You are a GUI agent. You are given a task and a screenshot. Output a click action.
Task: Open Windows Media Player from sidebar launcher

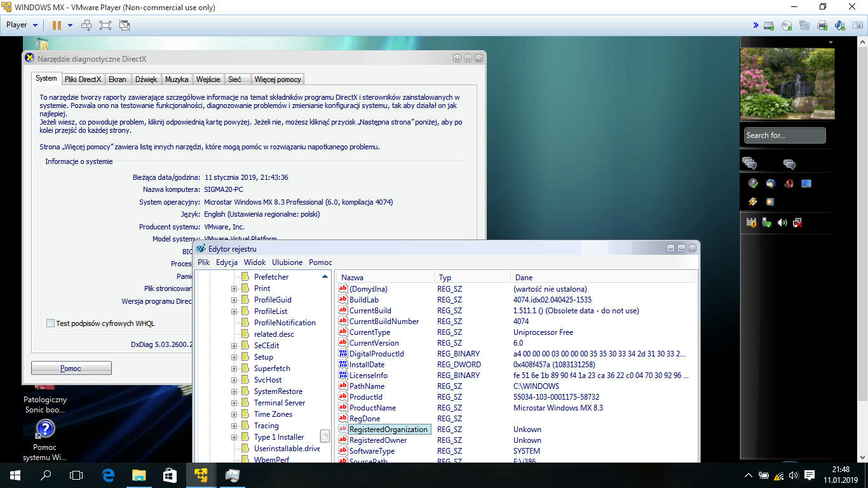[770, 201]
